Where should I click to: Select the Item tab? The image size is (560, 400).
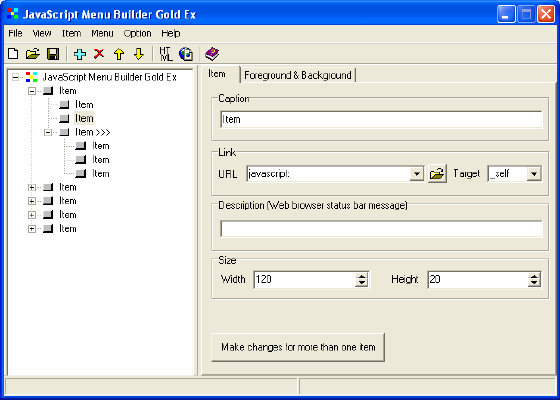pyautogui.click(x=217, y=74)
